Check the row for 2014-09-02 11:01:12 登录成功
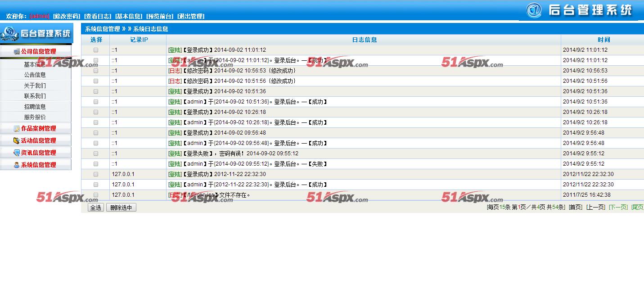This screenshot has width=644, height=307. 96,50
